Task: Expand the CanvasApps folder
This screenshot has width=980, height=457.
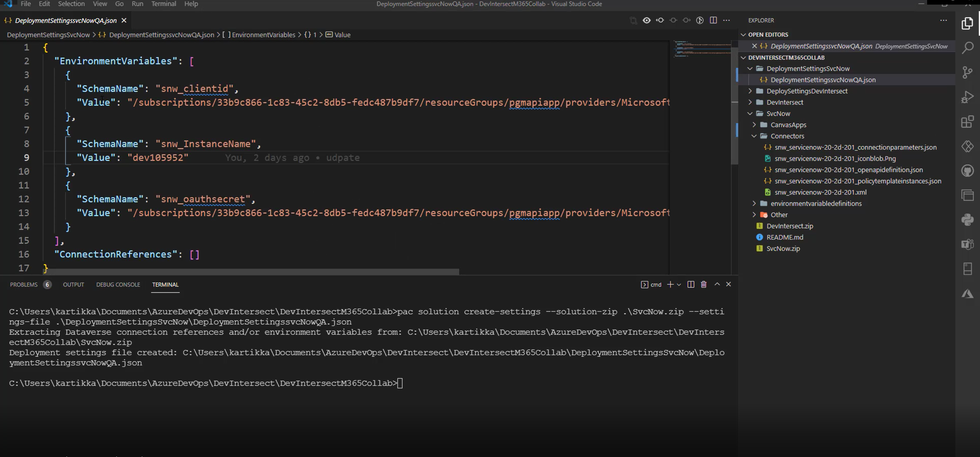Action: pos(754,124)
